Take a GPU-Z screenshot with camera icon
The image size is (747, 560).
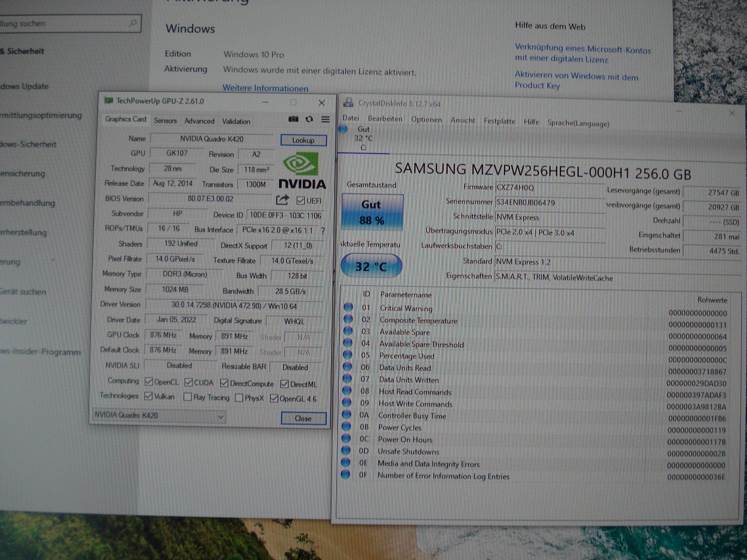click(x=293, y=119)
